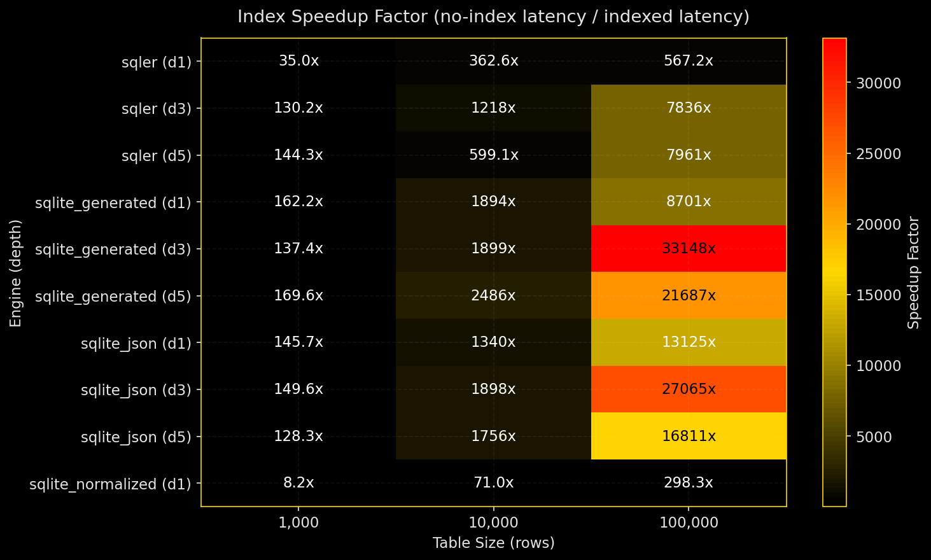The height and width of the screenshot is (560, 931).
Task: Select the 21687x orange cell
Action: point(689,296)
